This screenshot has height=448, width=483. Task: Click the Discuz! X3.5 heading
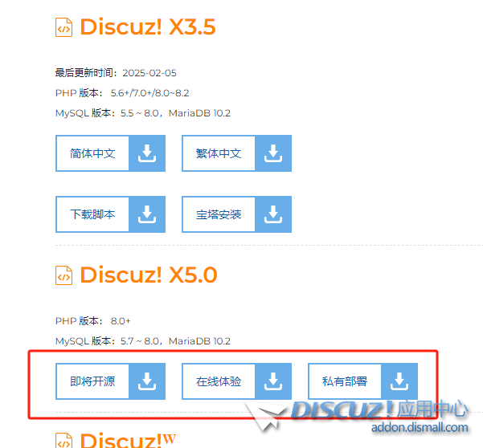click(148, 26)
